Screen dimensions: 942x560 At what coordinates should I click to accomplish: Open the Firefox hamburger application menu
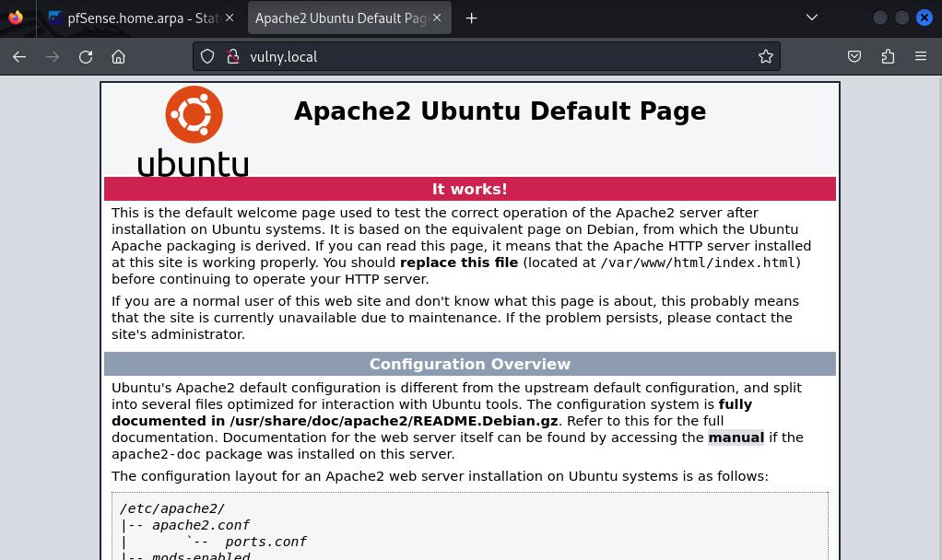click(921, 56)
